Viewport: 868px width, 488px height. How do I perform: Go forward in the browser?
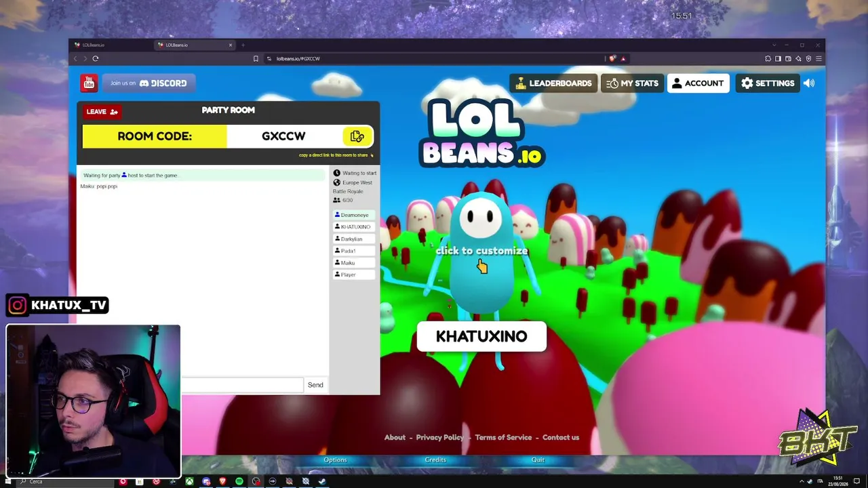click(x=85, y=58)
